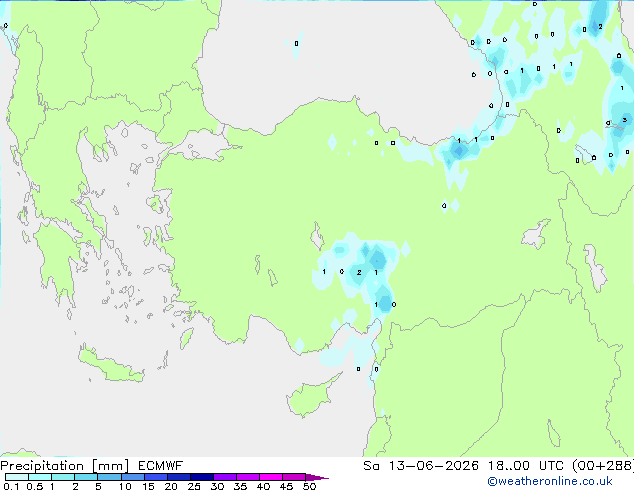Click the 10–15 mm legend color swatch
634x490 pixels.
[132, 477]
